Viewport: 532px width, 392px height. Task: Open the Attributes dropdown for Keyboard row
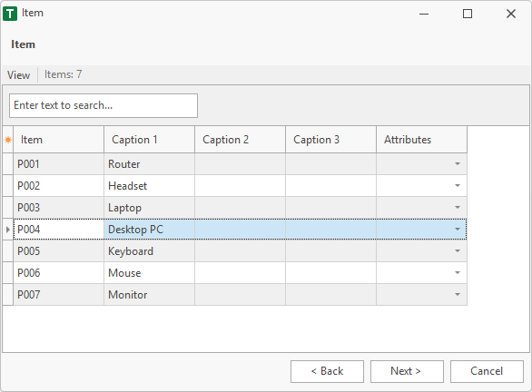pyautogui.click(x=458, y=251)
